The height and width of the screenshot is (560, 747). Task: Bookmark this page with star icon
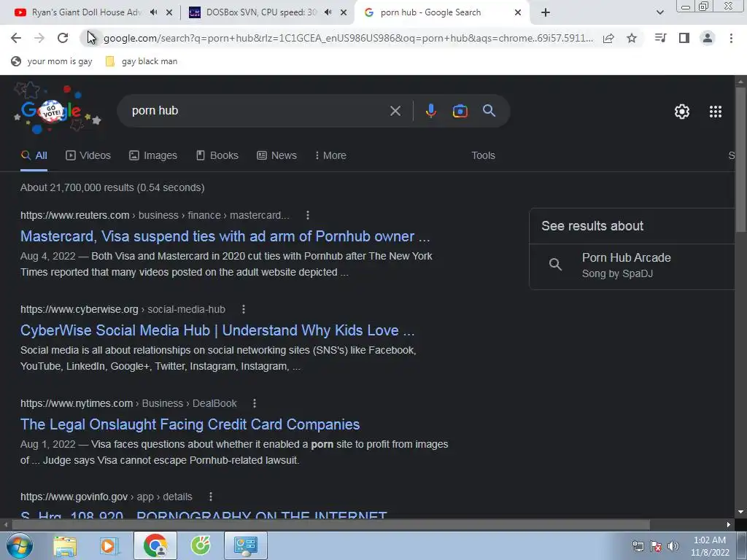pyautogui.click(x=632, y=38)
